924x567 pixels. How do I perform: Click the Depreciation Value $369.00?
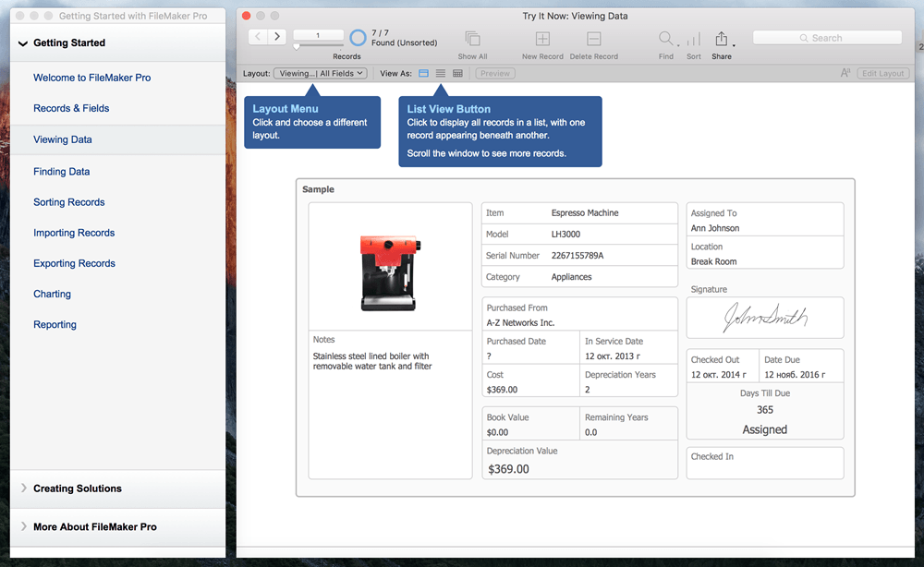pos(579,461)
